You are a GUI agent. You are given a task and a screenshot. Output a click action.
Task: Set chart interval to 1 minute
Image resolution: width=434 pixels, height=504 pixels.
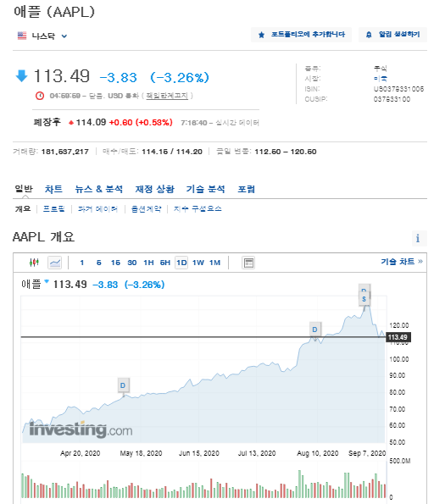(x=82, y=263)
